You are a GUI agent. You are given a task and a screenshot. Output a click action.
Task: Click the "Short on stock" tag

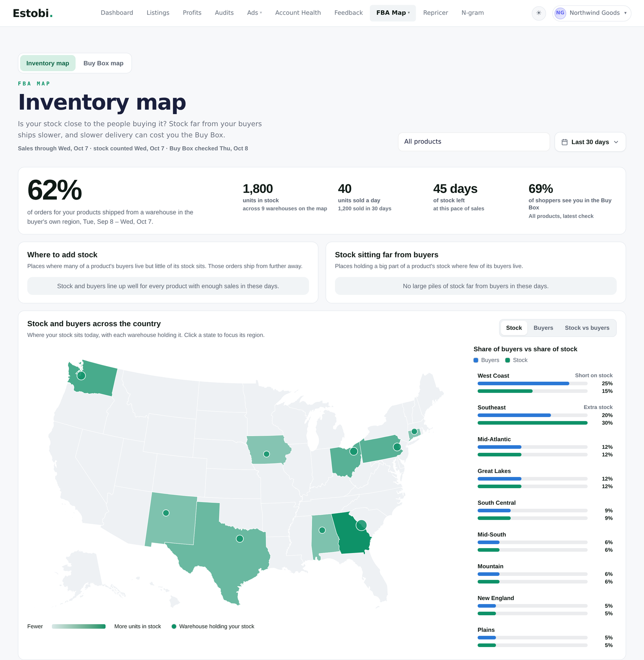[x=594, y=375]
